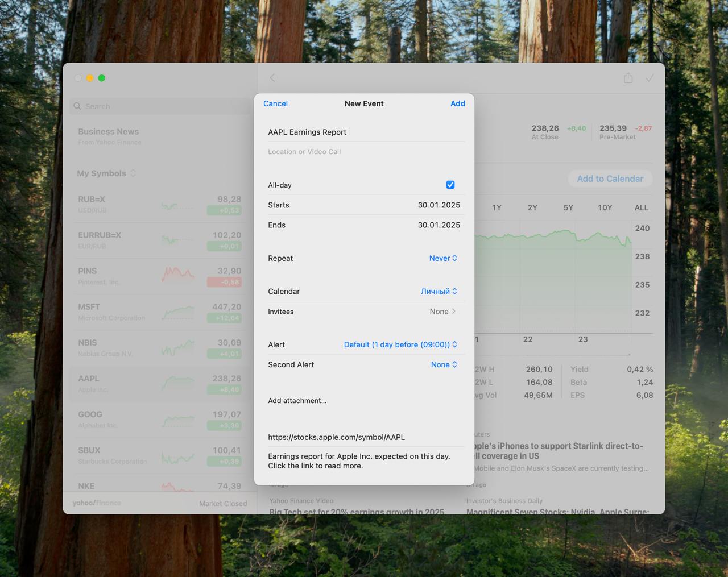The width and height of the screenshot is (728, 577).
Task: Toggle the PINS -0,58 change badge
Action: [224, 282]
